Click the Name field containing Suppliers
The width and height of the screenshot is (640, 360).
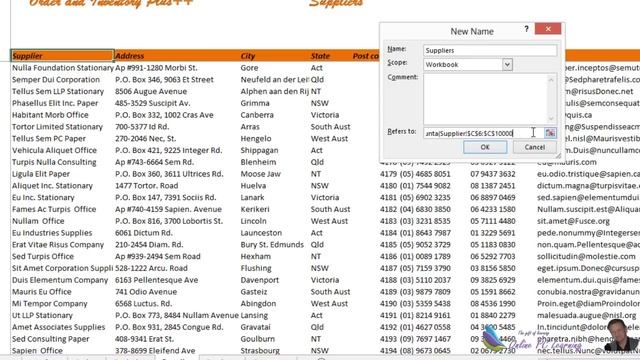point(490,50)
